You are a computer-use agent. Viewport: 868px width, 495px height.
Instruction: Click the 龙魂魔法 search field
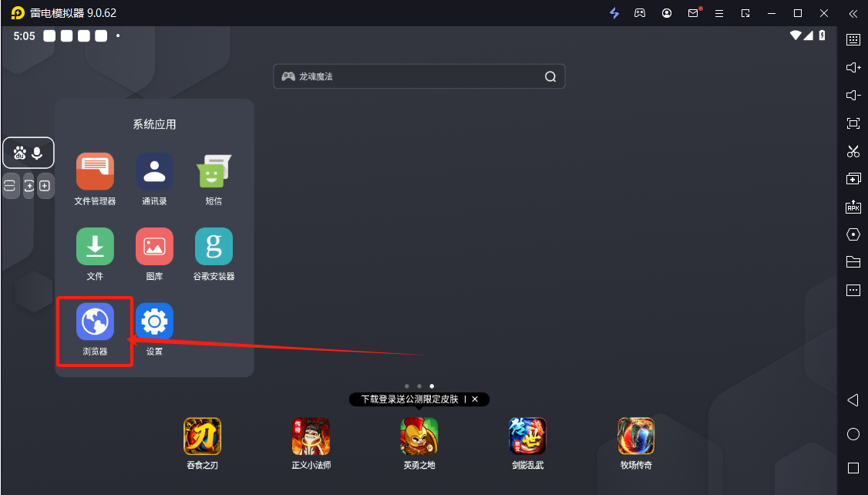(x=419, y=76)
